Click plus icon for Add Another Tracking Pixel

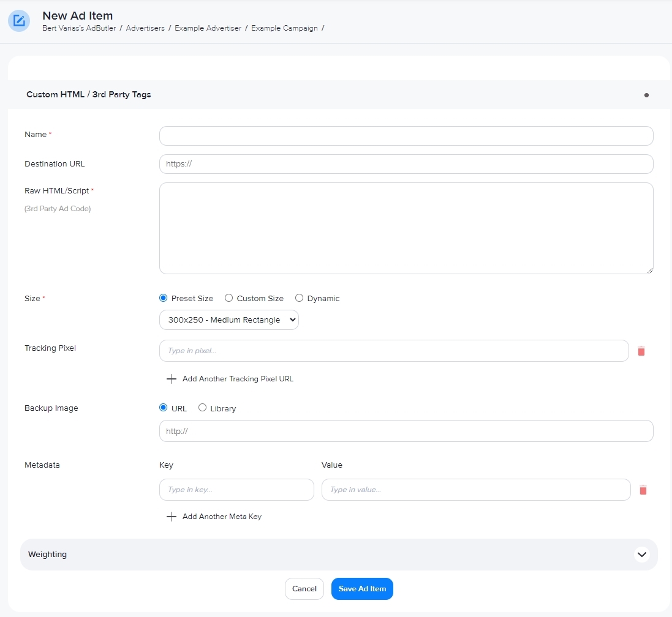click(172, 379)
